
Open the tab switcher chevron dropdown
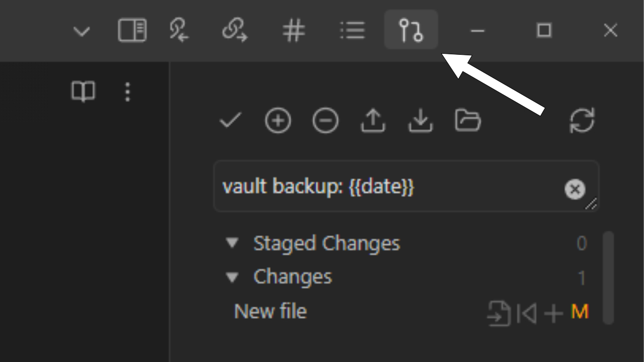(81, 30)
